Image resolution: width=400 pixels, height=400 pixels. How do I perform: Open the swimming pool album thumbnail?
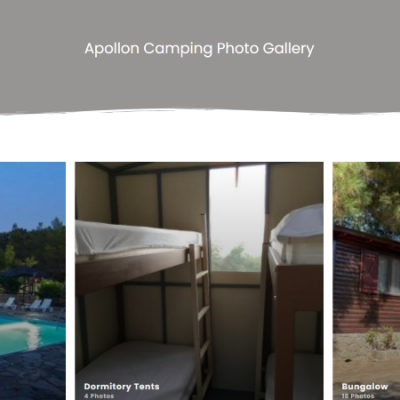click(x=33, y=281)
